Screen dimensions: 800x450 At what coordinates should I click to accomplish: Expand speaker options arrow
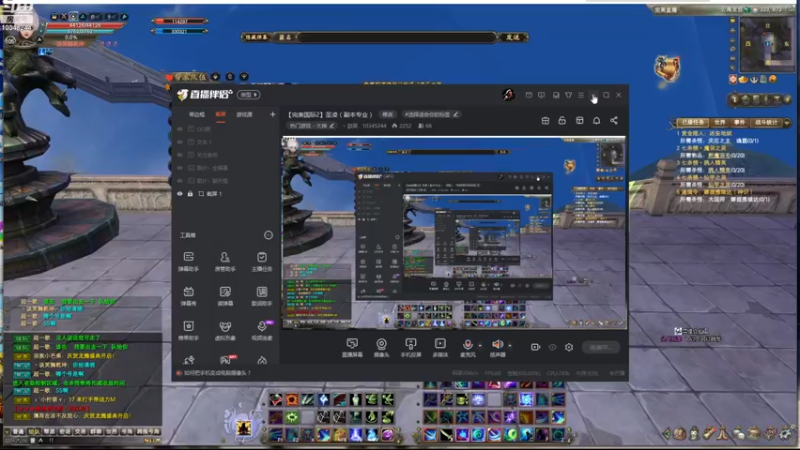click(x=510, y=345)
